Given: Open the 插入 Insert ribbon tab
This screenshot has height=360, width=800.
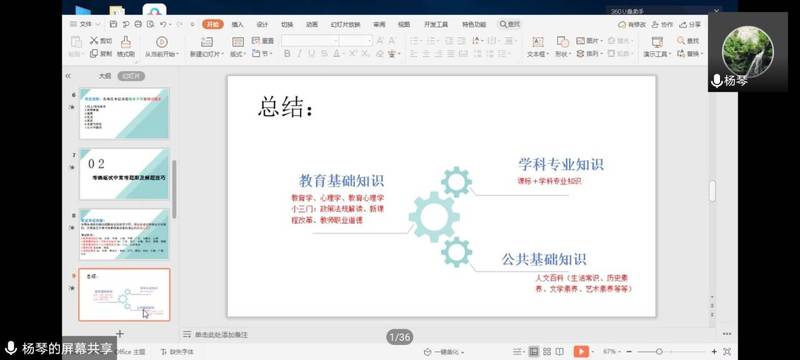Looking at the screenshot, I should point(238,24).
